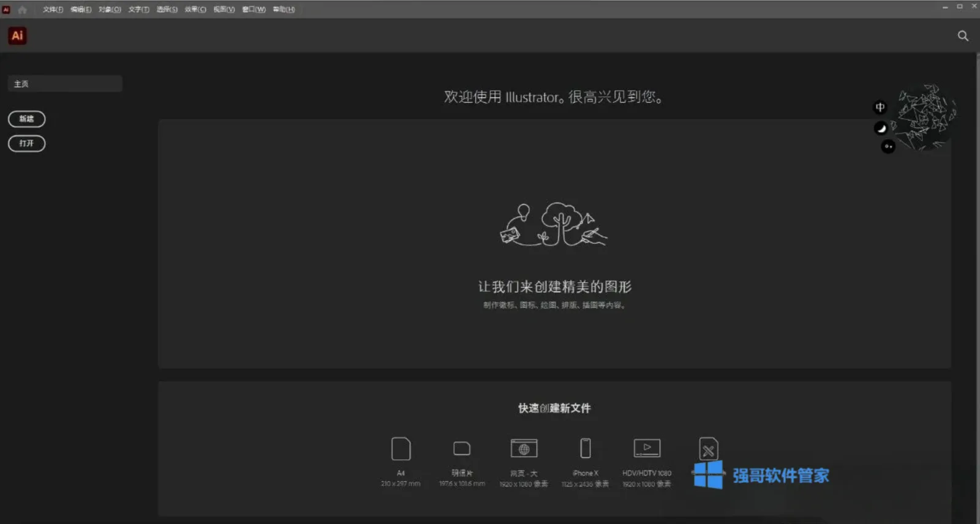Select the HDV/HDTV 1080 preset icon
Image resolution: width=980 pixels, height=524 pixels.
[x=647, y=448]
